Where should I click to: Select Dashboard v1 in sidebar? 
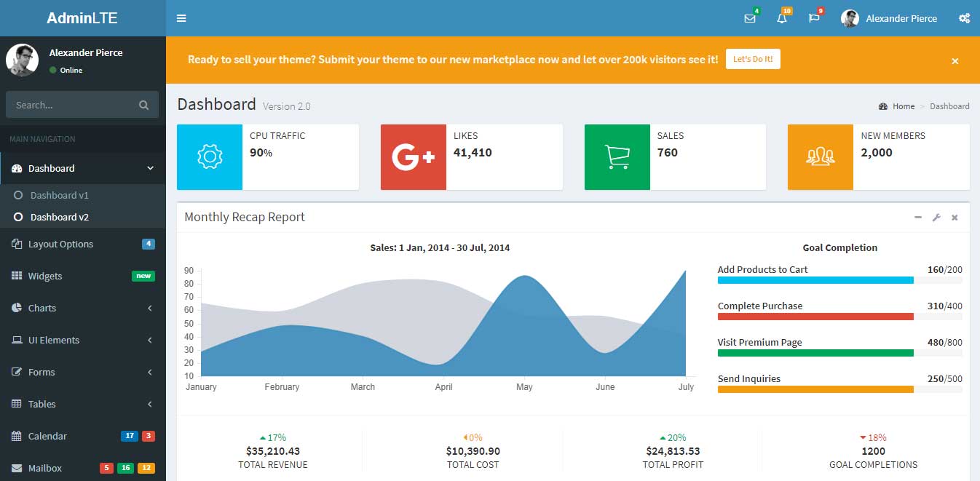pos(59,195)
